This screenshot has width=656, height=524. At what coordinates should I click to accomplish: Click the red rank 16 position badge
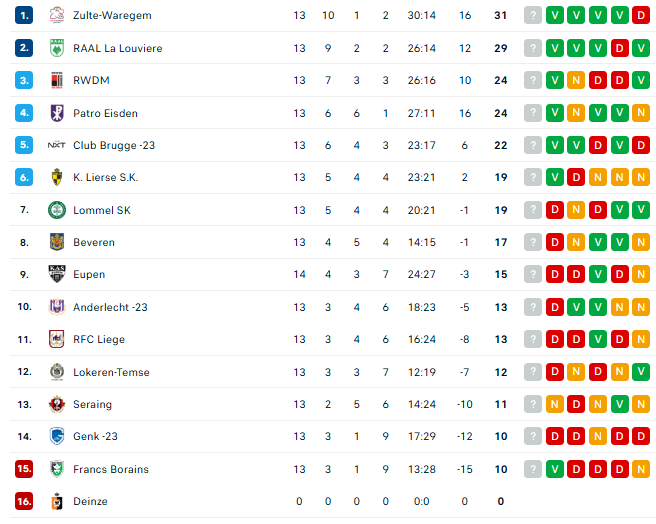tap(24, 501)
